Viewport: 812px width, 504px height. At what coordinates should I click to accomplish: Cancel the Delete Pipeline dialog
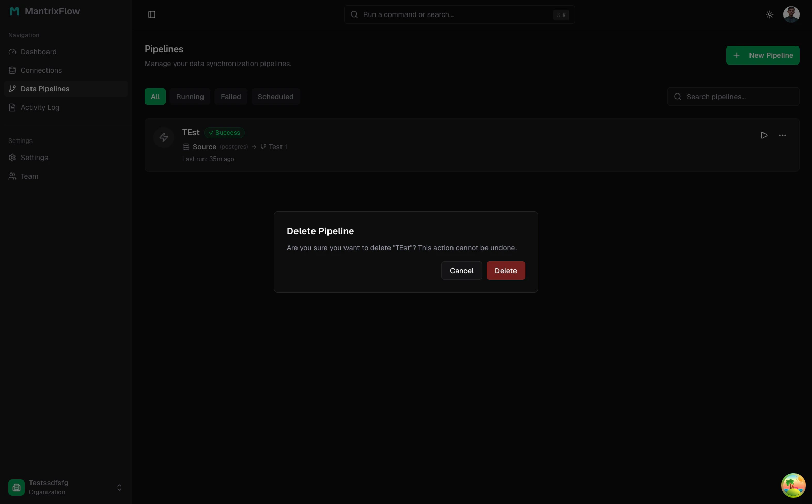[462, 271]
